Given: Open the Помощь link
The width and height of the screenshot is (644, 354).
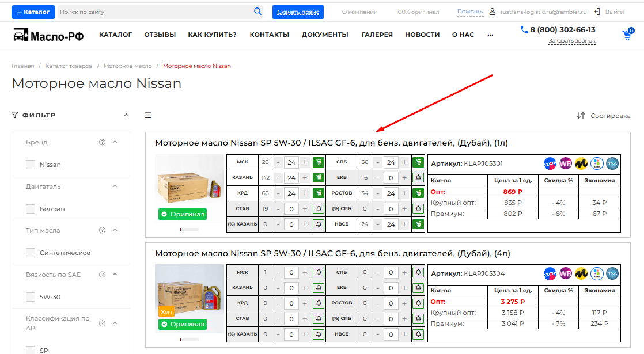Looking at the screenshot, I should pos(470,12).
